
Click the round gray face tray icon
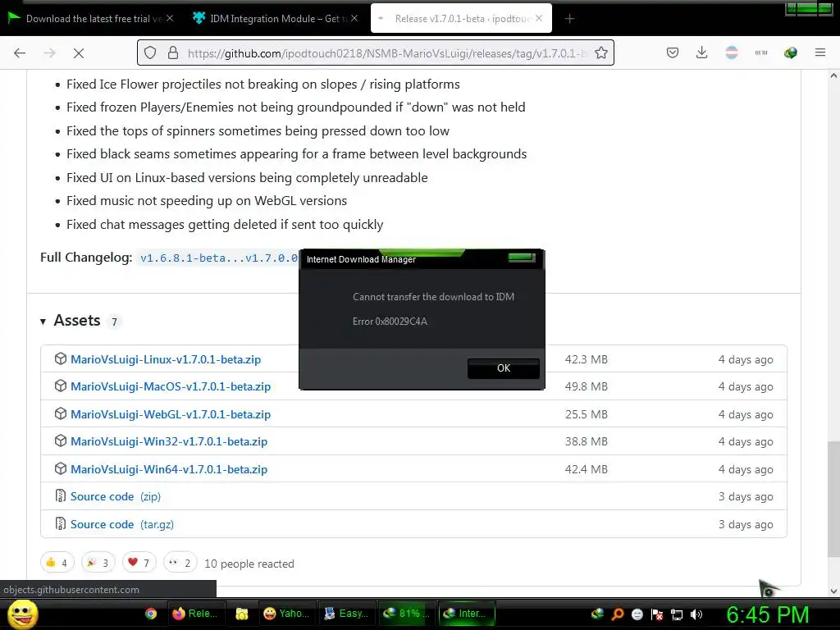pyautogui.click(x=637, y=614)
